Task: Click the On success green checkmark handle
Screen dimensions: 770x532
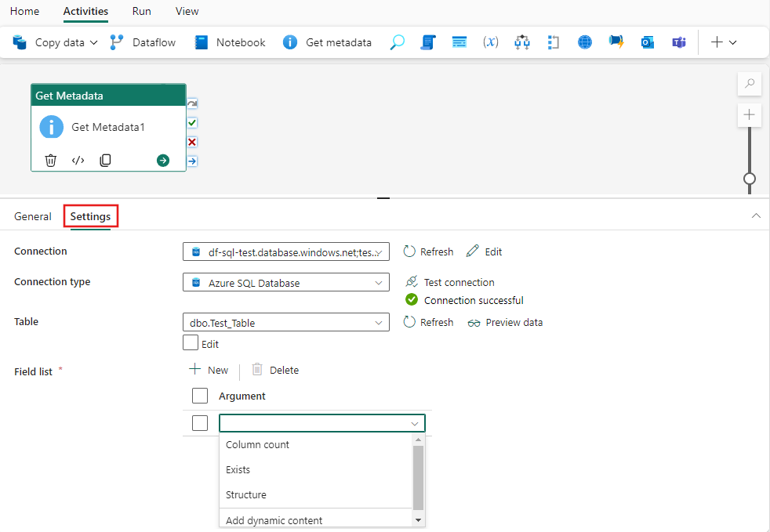Action: 191,122
